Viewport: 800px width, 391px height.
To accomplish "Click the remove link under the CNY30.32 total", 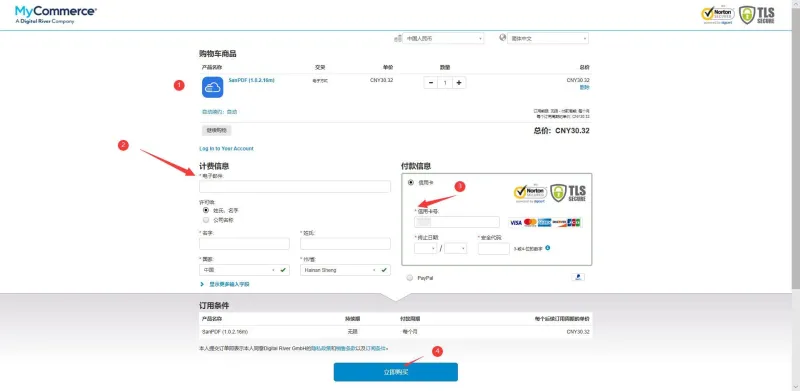I will click(x=584, y=87).
